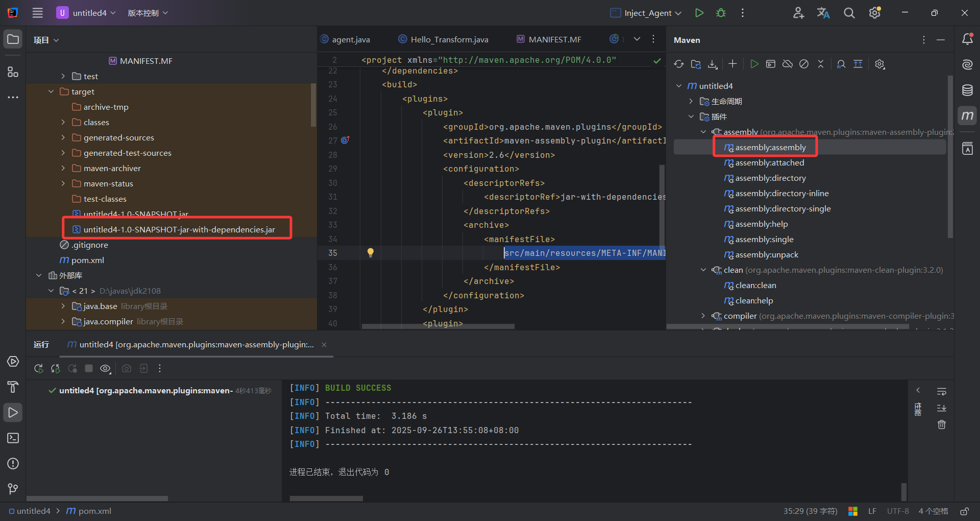Viewport: 980px width, 521px height.
Task: Click pom.xml in the status breadcrumb
Action: [94, 511]
